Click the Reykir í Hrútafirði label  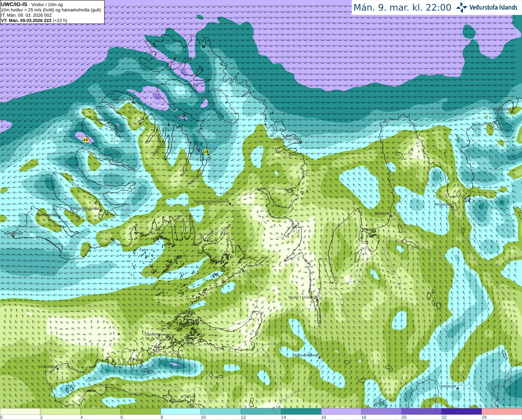click(x=303, y=297)
